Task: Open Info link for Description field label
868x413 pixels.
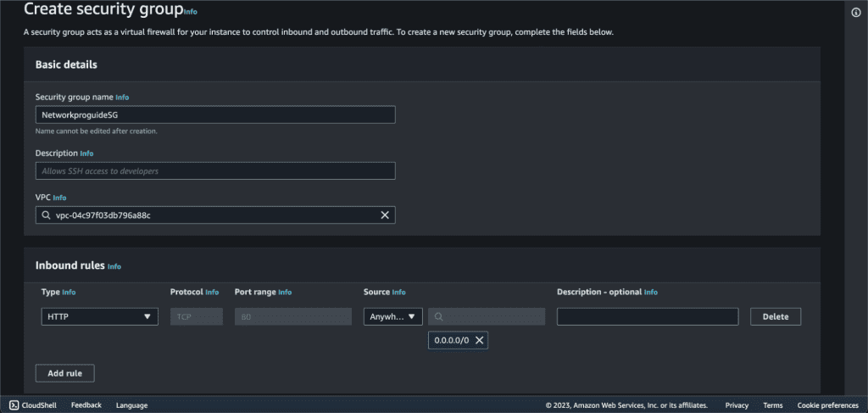Action: [x=87, y=153]
